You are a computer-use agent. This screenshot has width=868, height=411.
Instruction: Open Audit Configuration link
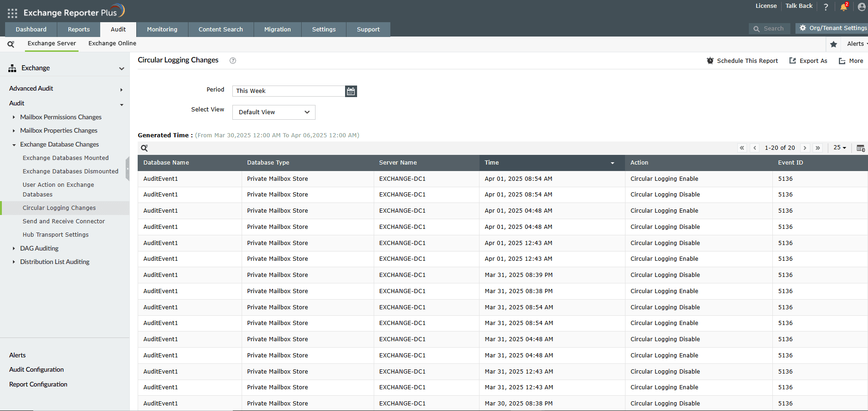(x=36, y=370)
